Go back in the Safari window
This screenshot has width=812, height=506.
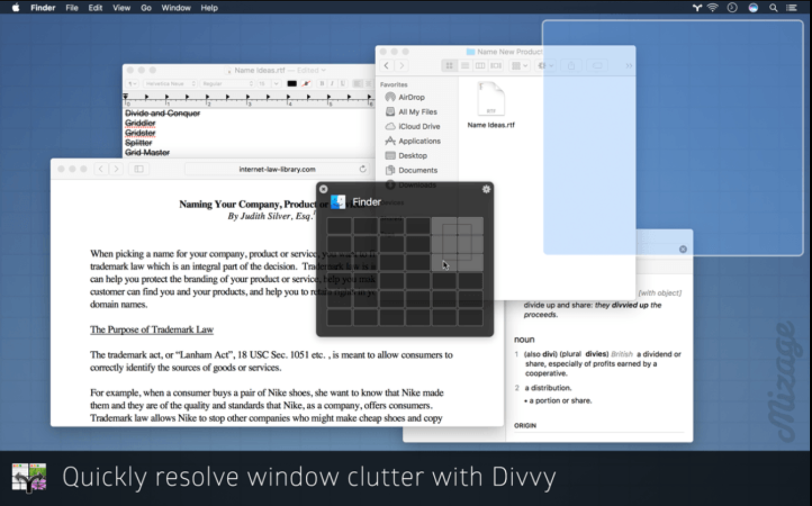(x=101, y=169)
